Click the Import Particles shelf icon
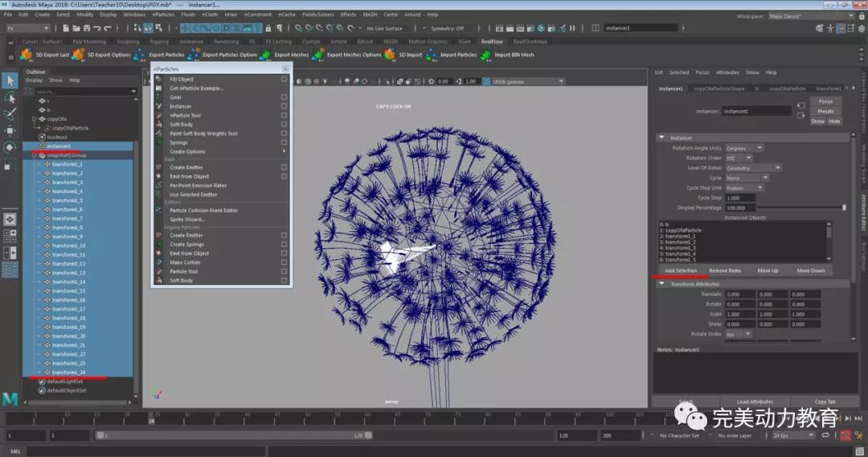Viewport: 868px width, 457px height. pos(431,55)
